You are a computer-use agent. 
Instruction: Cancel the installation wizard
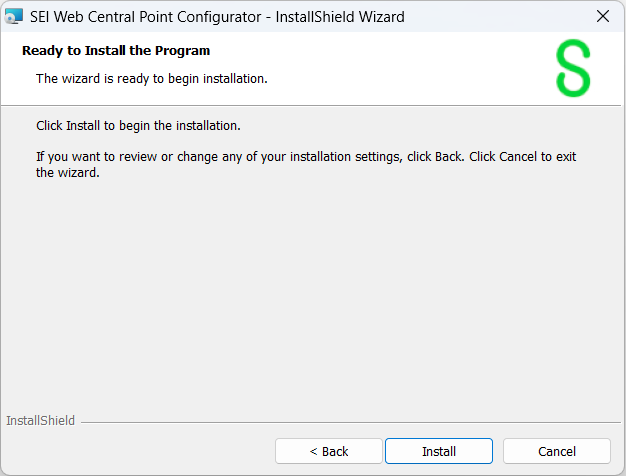[557, 451]
